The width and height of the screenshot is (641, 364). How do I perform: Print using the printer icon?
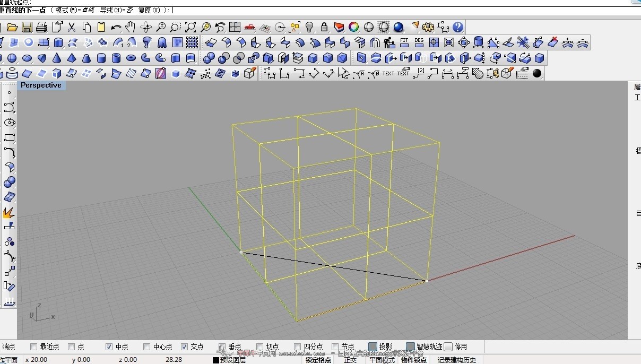(42, 27)
